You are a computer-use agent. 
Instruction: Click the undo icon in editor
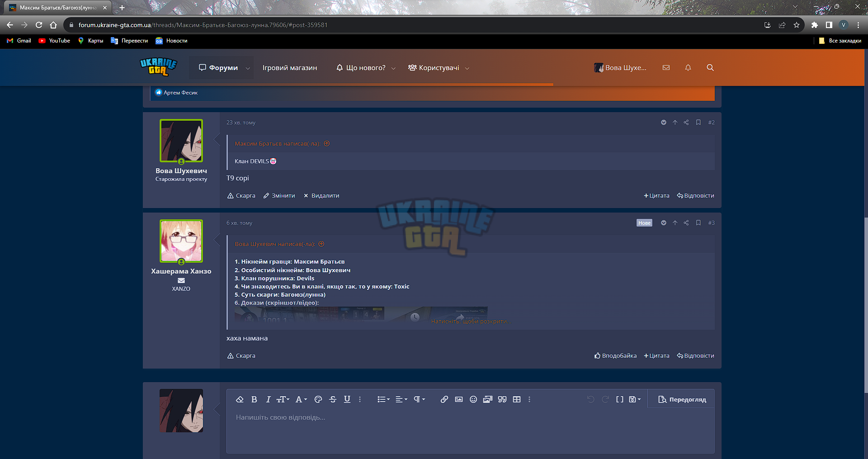click(x=591, y=399)
